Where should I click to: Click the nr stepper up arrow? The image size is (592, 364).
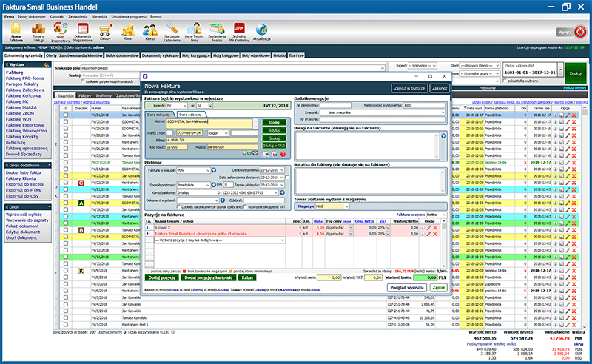coord(211,104)
